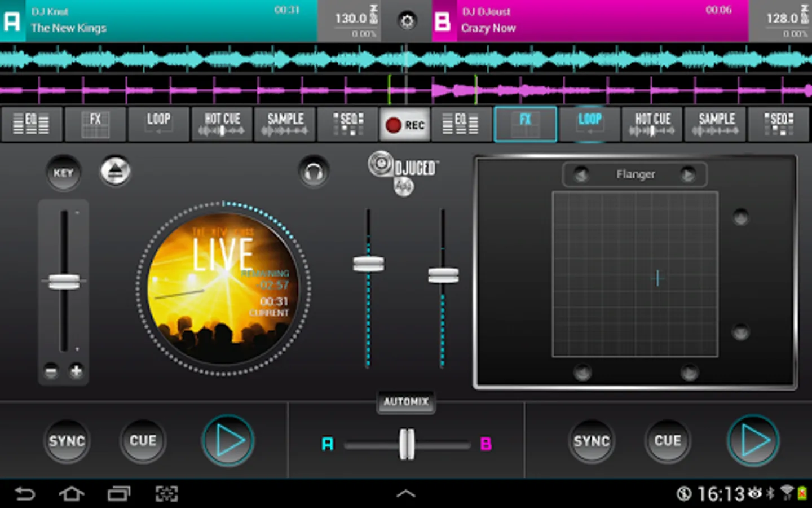This screenshot has height=508, width=812.
Task: Tap the Android back arrow icon
Action: pos(25,494)
